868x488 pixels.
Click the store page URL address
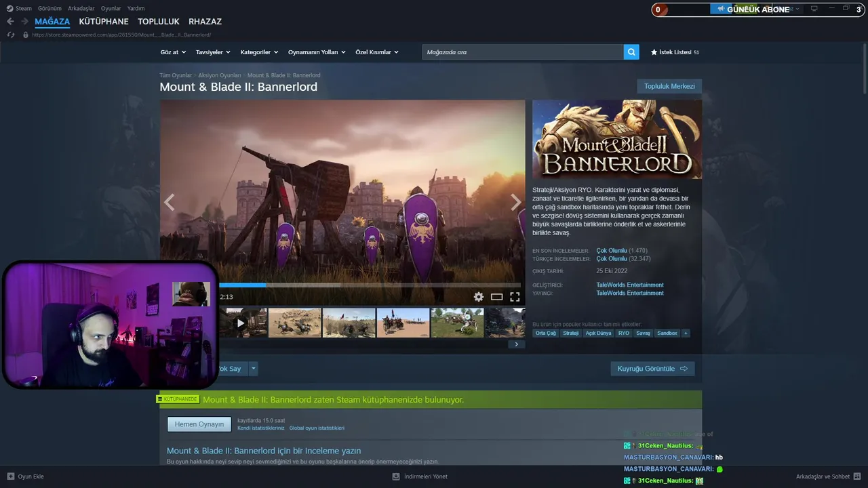click(122, 35)
